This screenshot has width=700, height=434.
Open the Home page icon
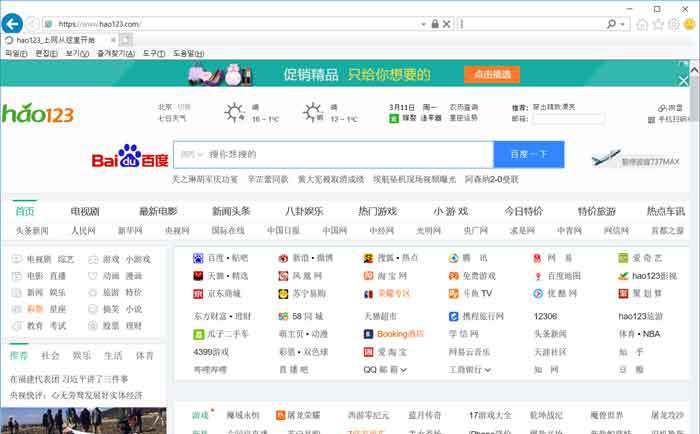pos(642,24)
